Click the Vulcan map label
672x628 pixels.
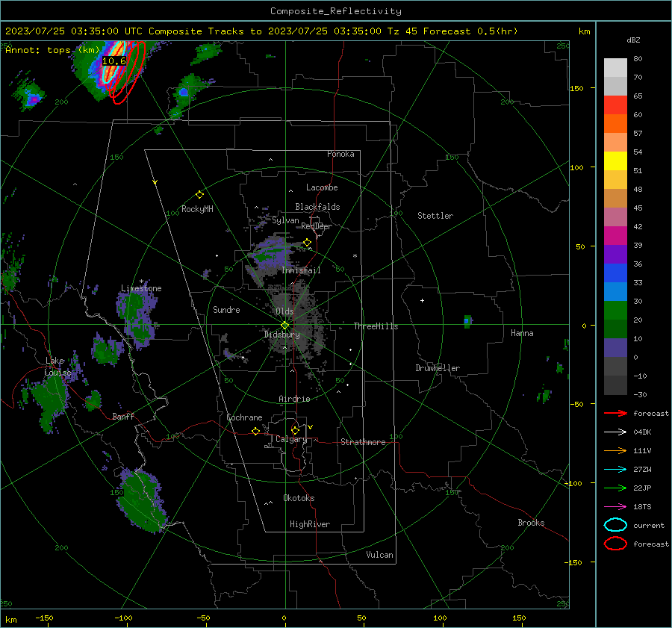click(x=379, y=555)
